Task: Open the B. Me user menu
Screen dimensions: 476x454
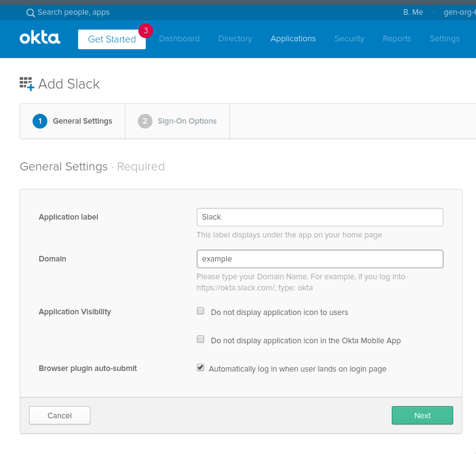Action: coord(413,12)
